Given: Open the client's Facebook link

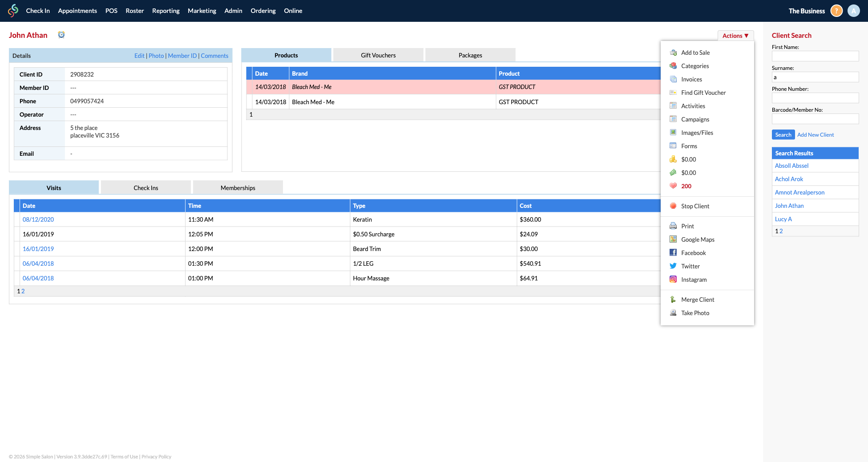Looking at the screenshot, I should (x=693, y=252).
